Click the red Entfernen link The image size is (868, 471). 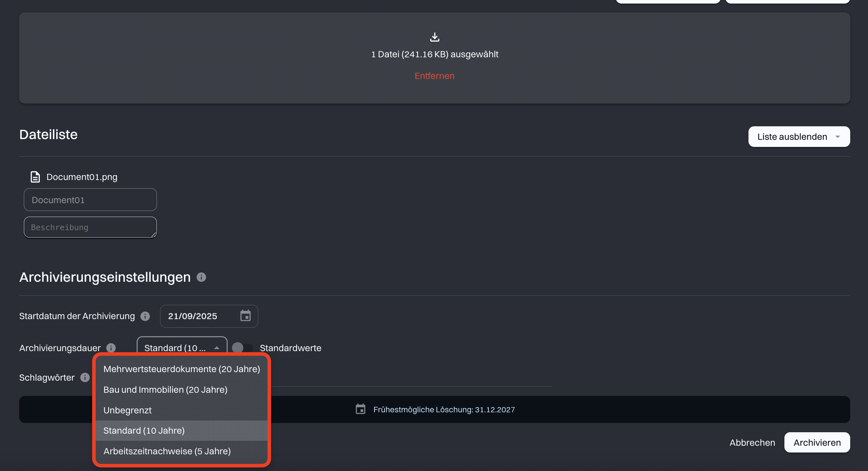434,76
